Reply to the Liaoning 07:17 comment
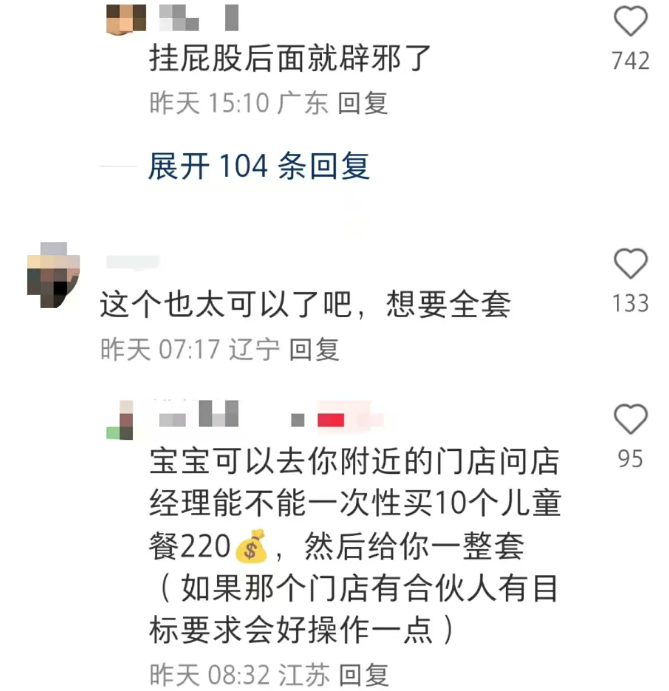Image resolution: width=669 pixels, height=691 pixels. point(314,349)
